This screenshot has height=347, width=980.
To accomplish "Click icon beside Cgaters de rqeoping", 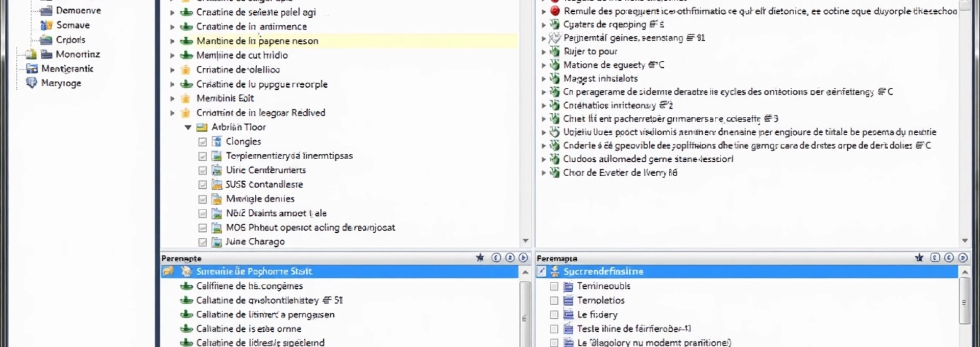I will [x=555, y=24].
